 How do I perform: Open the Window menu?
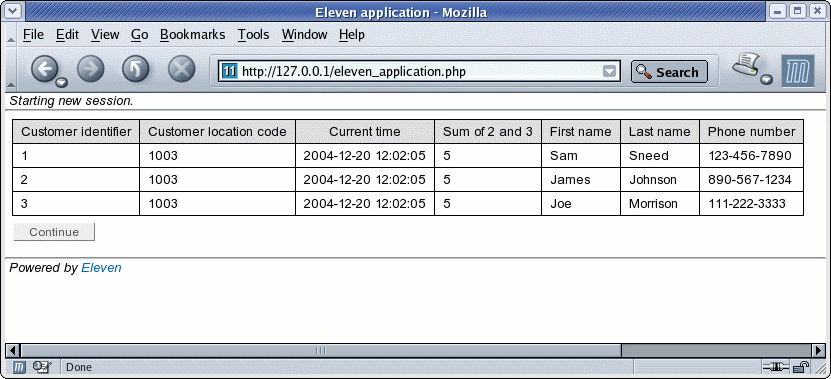pos(304,35)
